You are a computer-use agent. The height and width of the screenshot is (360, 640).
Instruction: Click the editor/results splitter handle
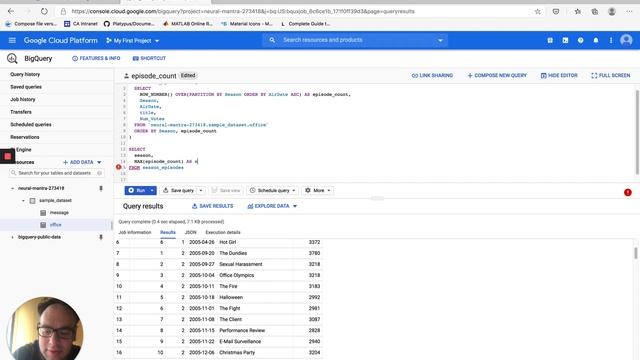[377, 198]
